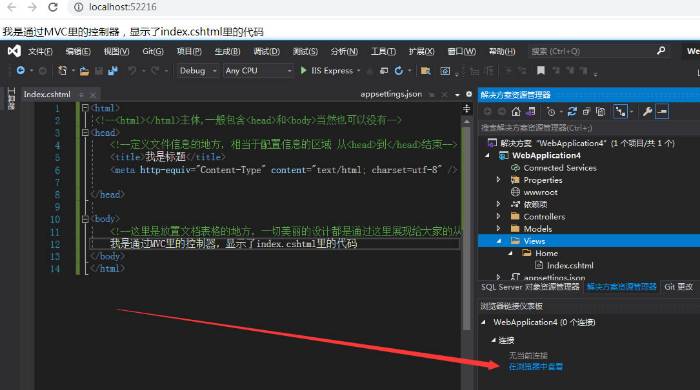Collapse the Views folder

click(499, 241)
